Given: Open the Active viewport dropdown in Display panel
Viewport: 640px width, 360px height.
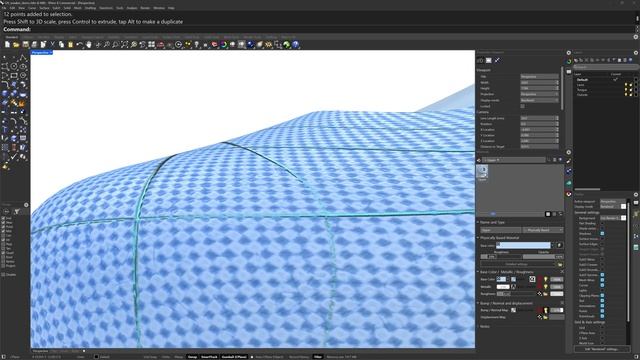Looking at the screenshot, I should 612,201.
